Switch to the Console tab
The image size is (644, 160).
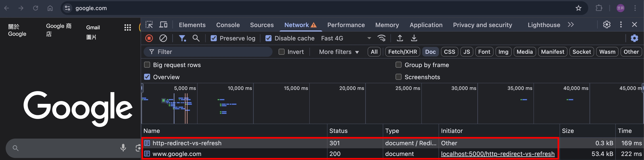pyautogui.click(x=228, y=25)
